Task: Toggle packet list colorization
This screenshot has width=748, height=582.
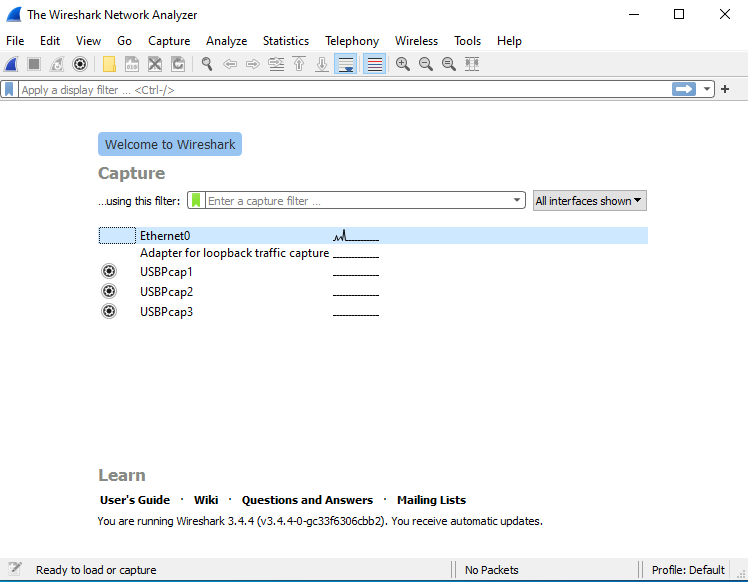Action: point(374,64)
